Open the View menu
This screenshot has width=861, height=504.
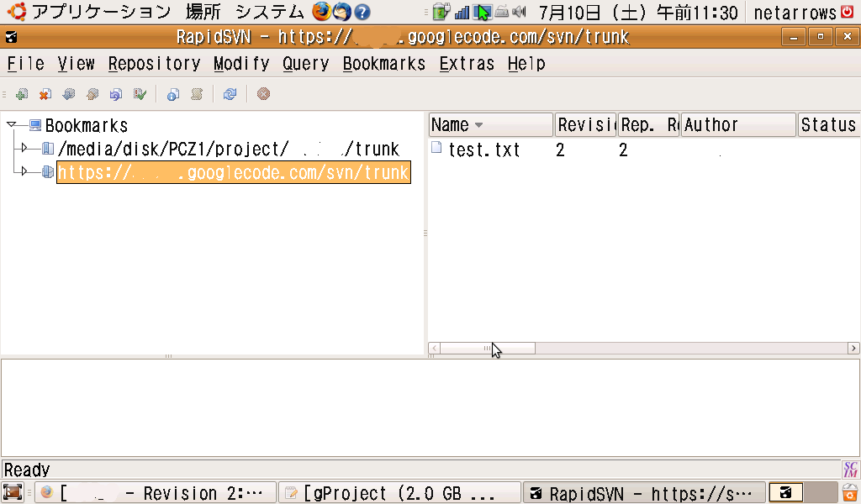click(x=77, y=64)
